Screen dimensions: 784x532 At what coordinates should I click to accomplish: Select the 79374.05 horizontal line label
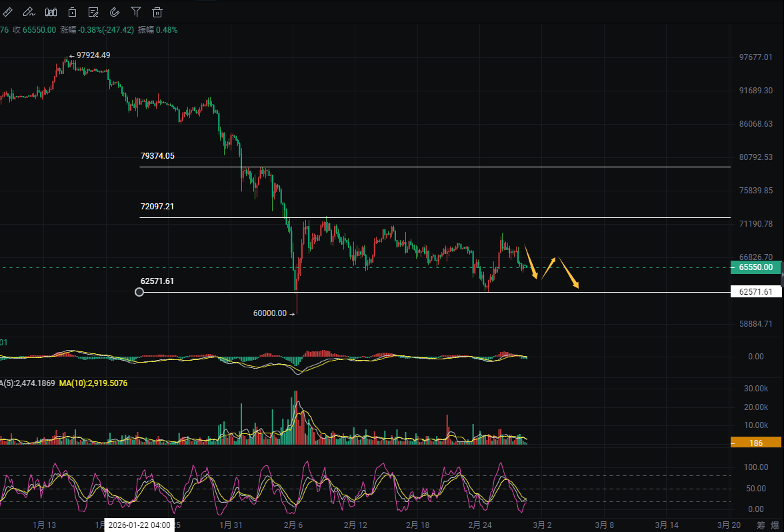pyautogui.click(x=157, y=155)
